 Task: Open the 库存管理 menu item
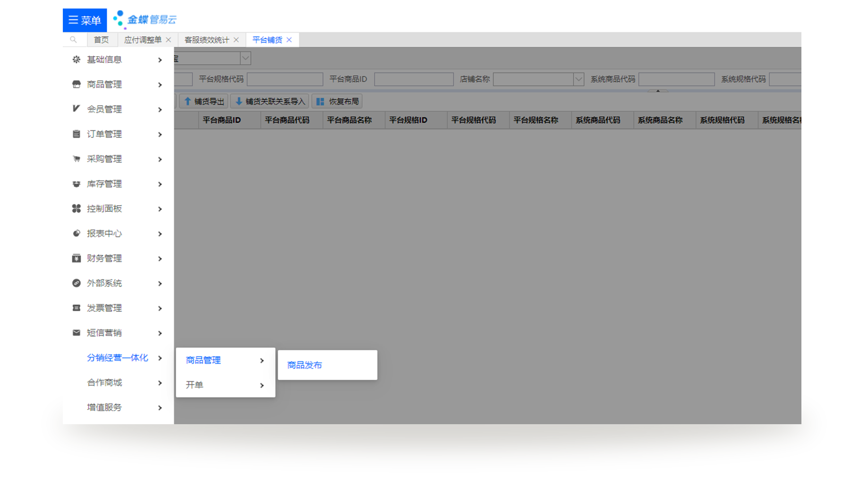tap(118, 184)
